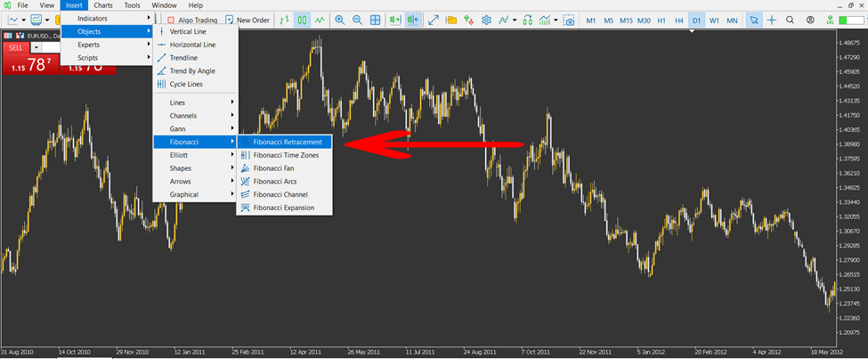Take a chart screenshot with camera icon

click(570, 20)
